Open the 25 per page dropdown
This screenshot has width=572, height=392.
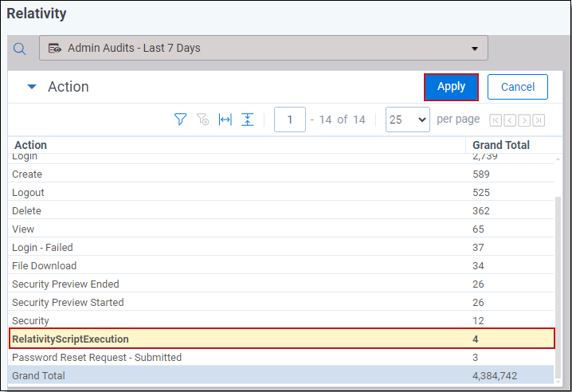coord(407,120)
